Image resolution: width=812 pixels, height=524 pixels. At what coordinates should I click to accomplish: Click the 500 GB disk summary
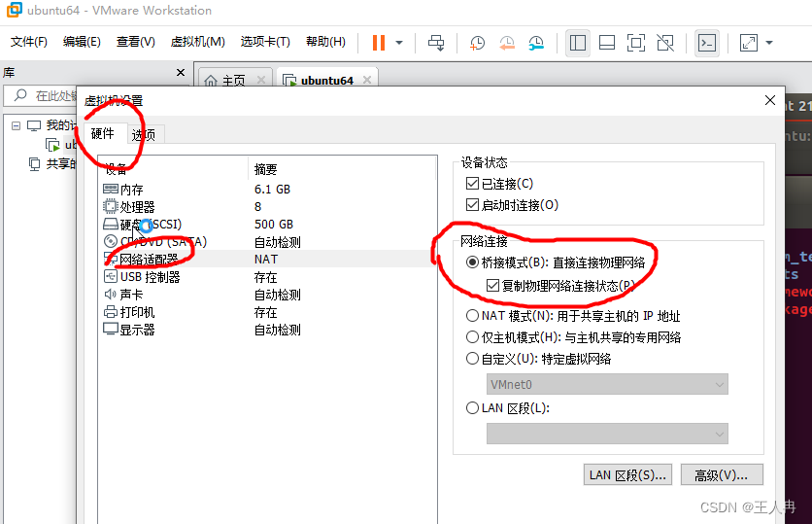(274, 225)
